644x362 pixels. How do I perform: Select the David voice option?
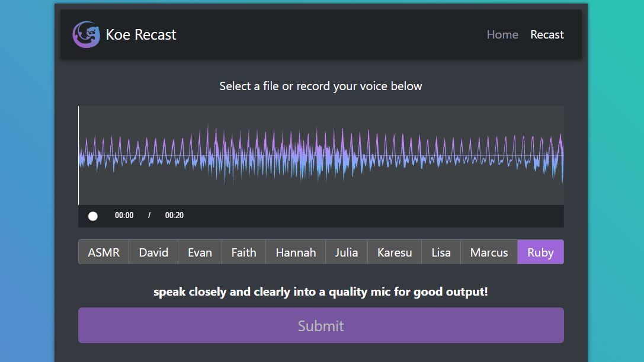[153, 252]
